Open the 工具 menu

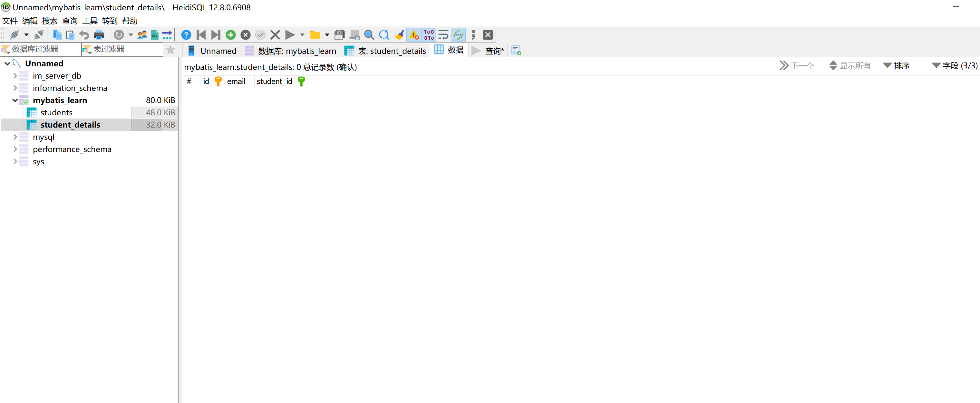click(x=90, y=21)
